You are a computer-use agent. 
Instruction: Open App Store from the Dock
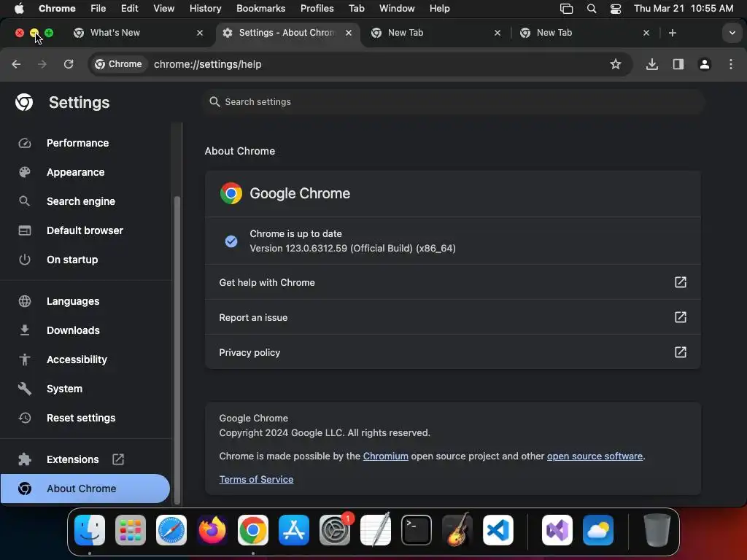(x=294, y=530)
